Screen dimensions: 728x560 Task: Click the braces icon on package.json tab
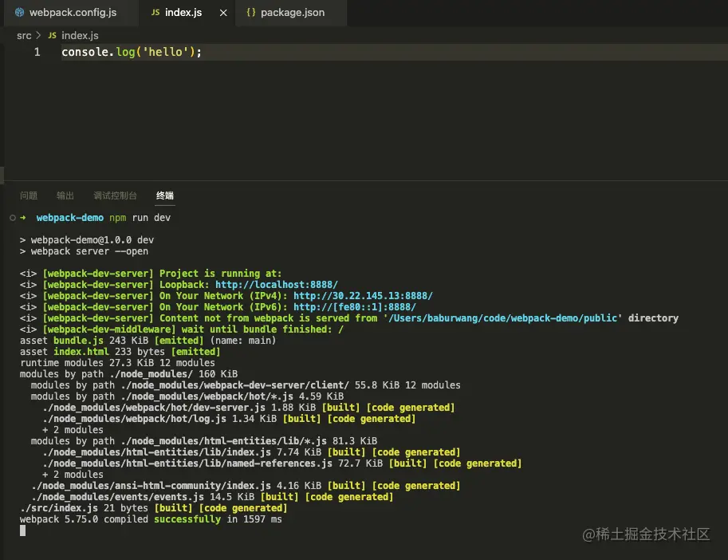pos(250,13)
